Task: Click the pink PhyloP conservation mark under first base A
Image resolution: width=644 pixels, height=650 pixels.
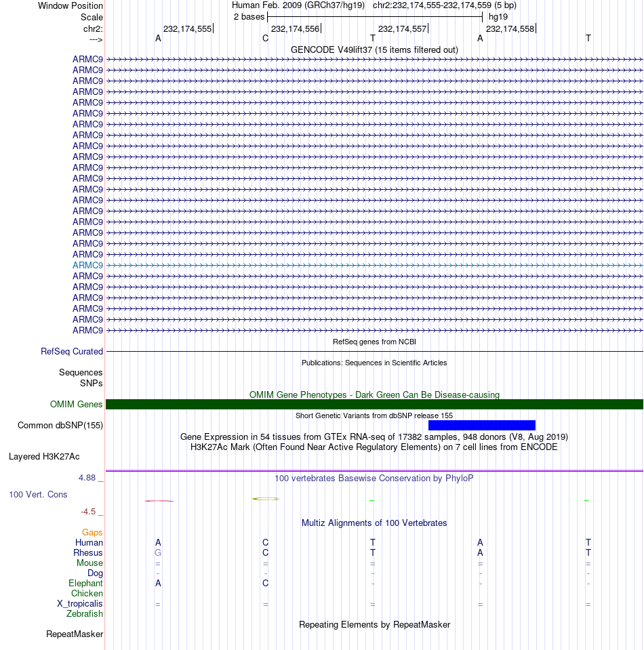Action: click(159, 501)
